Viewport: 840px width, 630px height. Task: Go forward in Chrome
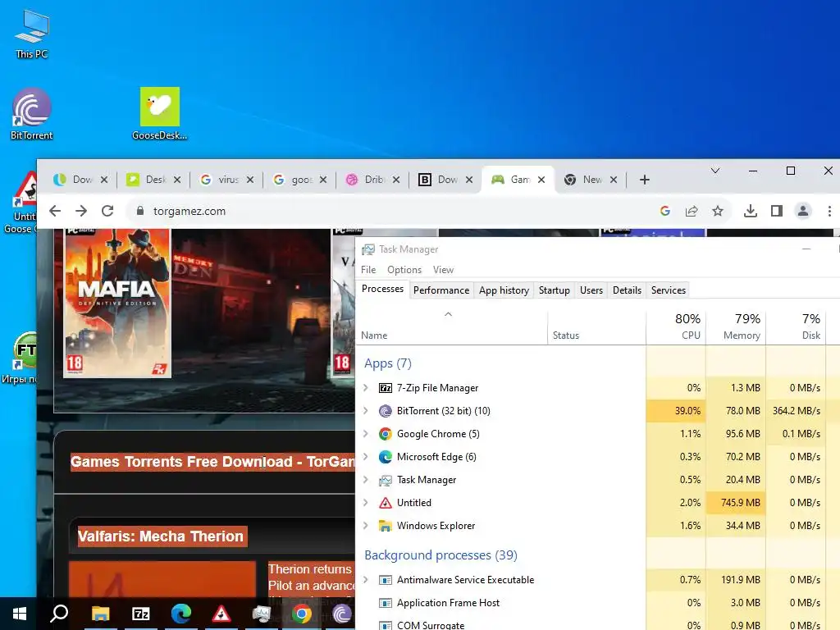tap(81, 211)
